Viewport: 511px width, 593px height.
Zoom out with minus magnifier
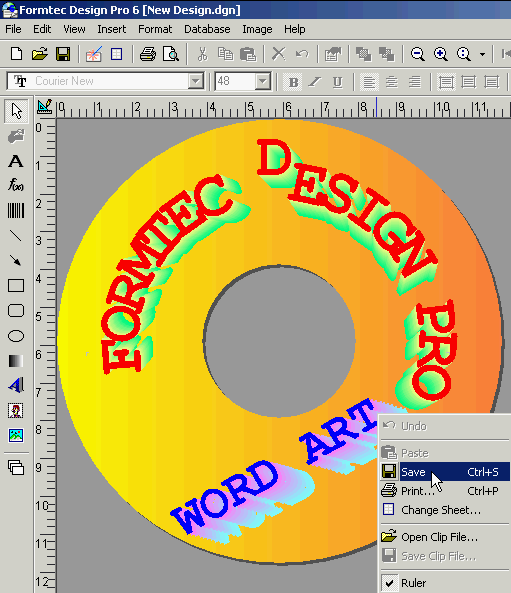(418, 54)
